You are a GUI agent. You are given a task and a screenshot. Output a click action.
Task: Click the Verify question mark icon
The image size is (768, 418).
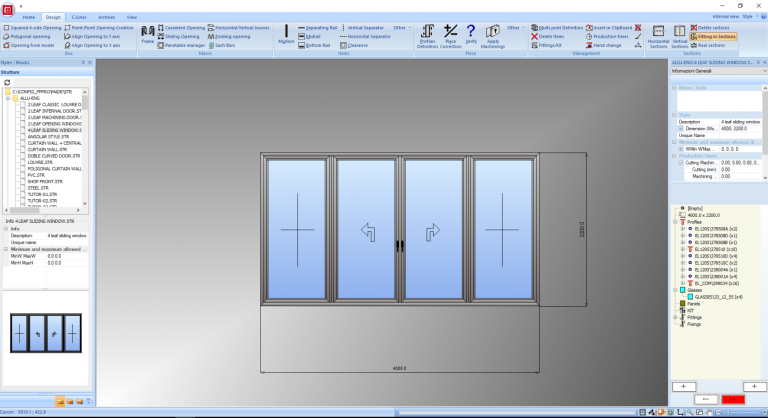tap(470, 33)
